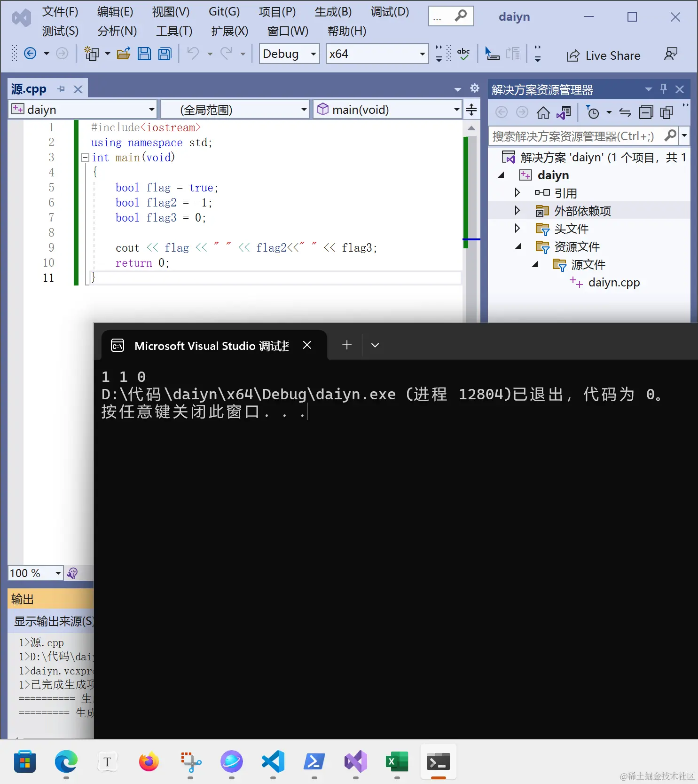Viewport: 698px width, 784px height.
Task: Undo the last edit
Action: [193, 54]
